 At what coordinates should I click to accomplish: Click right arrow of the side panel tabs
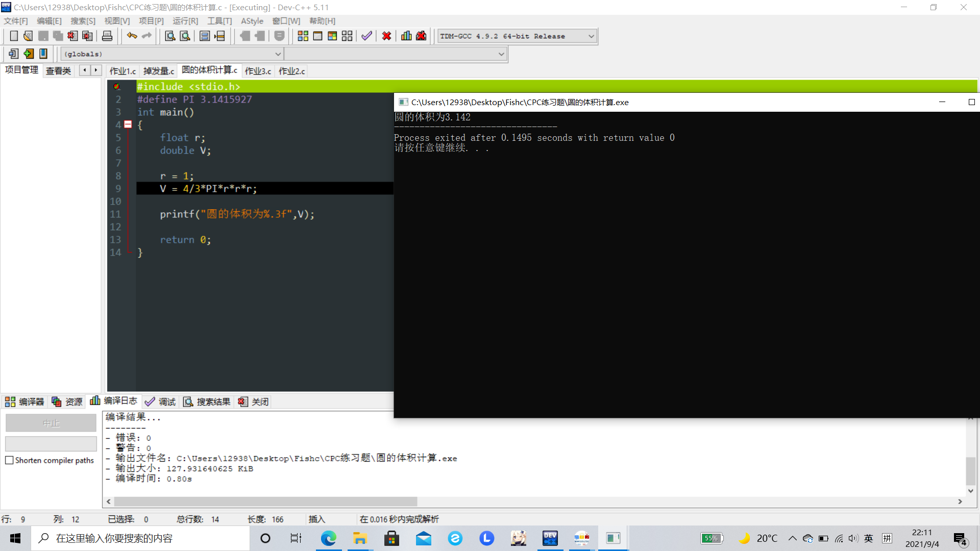pyautogui.click(x=96, y=70)
